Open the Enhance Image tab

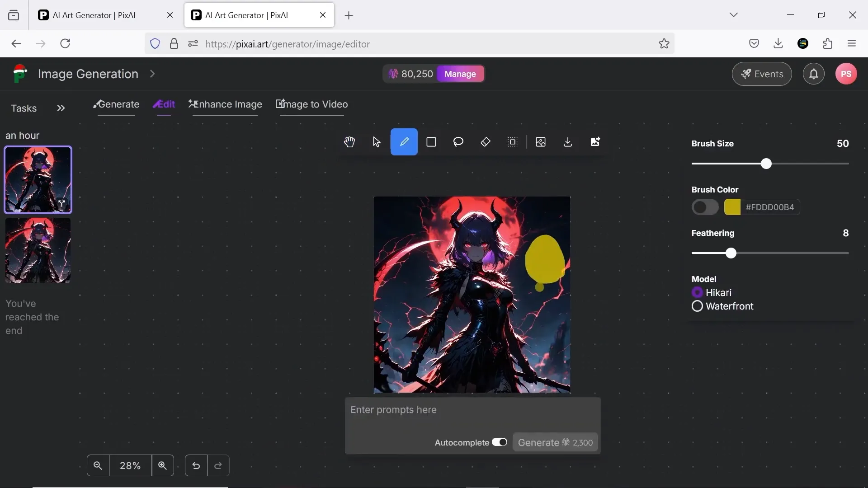pyautogui.click(x=225, y=104)
